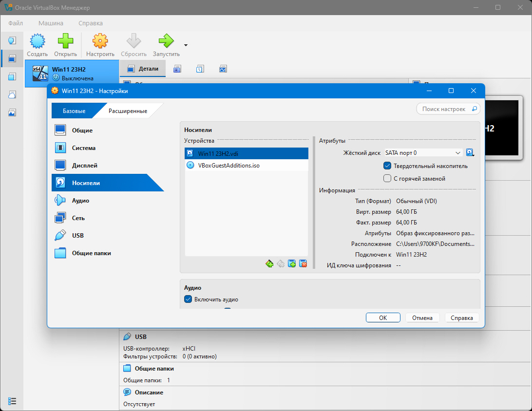The width and height of the screenshot is (532, 411).
Task: Click the orange gear Настроить toolbar icon
Action: coord(100,41)
